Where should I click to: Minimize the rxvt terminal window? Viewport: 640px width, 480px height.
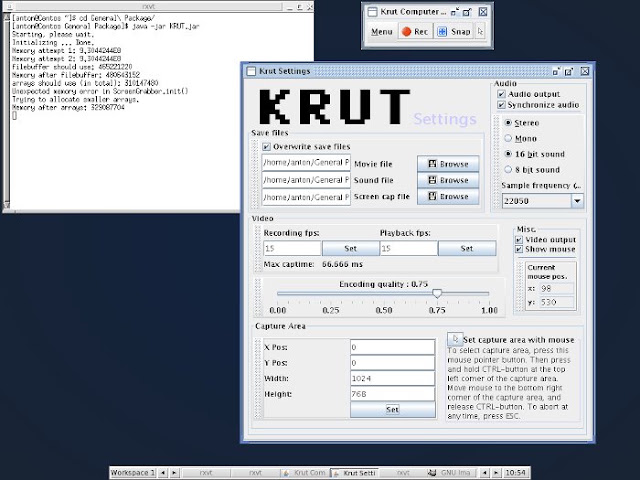tap(289, 7)
